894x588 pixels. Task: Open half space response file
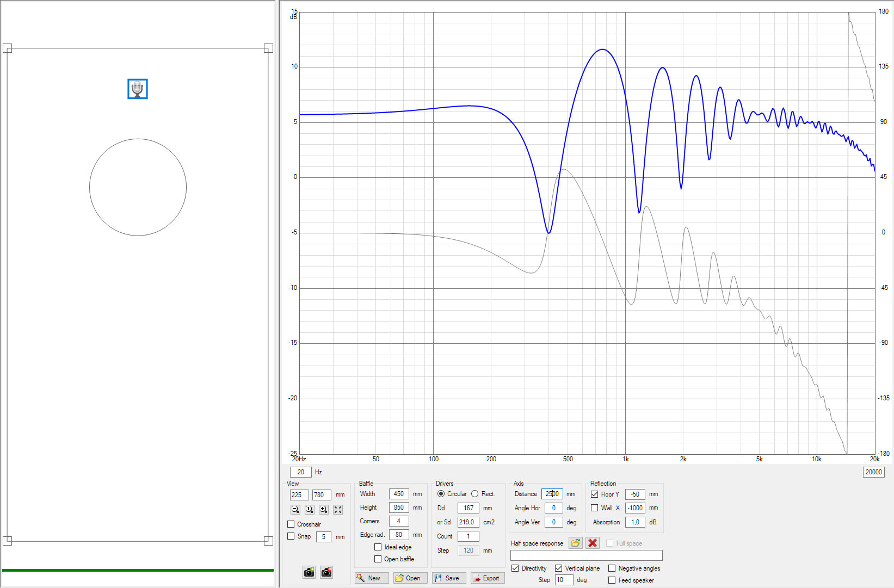[x=575, y=543]
